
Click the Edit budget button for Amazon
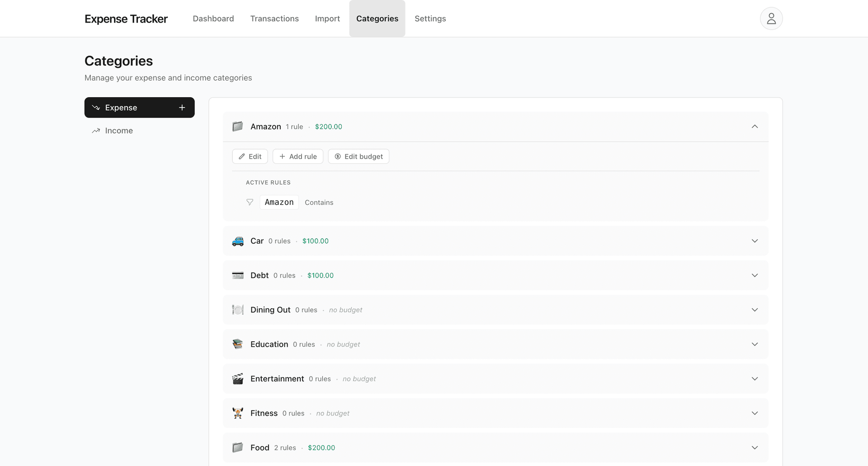coord(359,156)
